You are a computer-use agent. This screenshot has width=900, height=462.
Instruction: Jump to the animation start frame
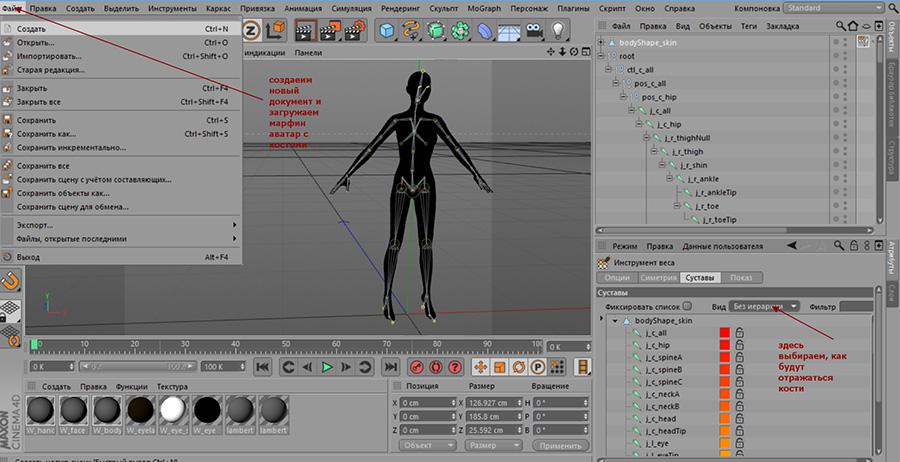click(x=262, y=367)
